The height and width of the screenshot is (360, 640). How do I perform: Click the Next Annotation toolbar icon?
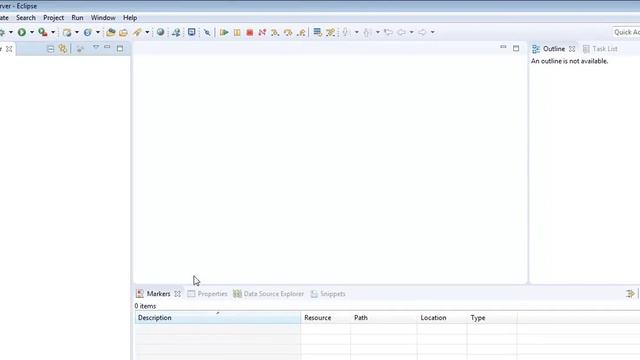[346, 32]
